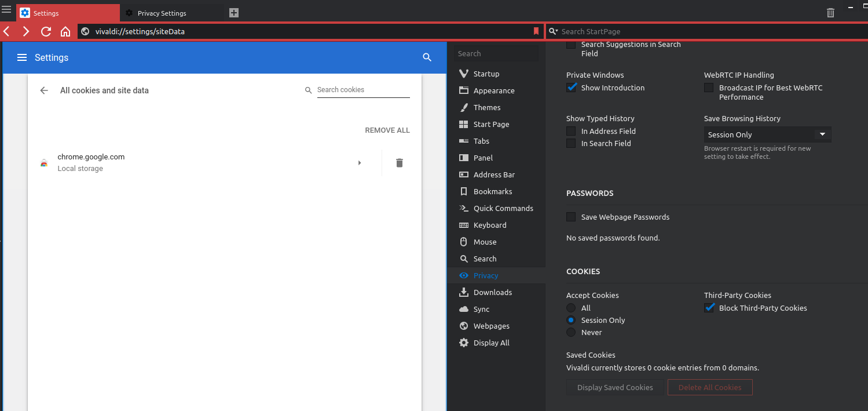Go to the home page

tap(65, 31)
